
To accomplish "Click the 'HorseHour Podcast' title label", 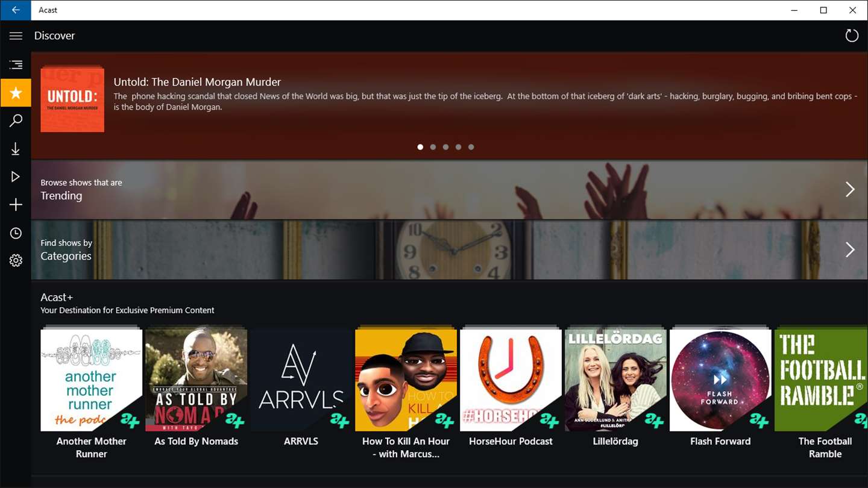I will click(511, 441).
